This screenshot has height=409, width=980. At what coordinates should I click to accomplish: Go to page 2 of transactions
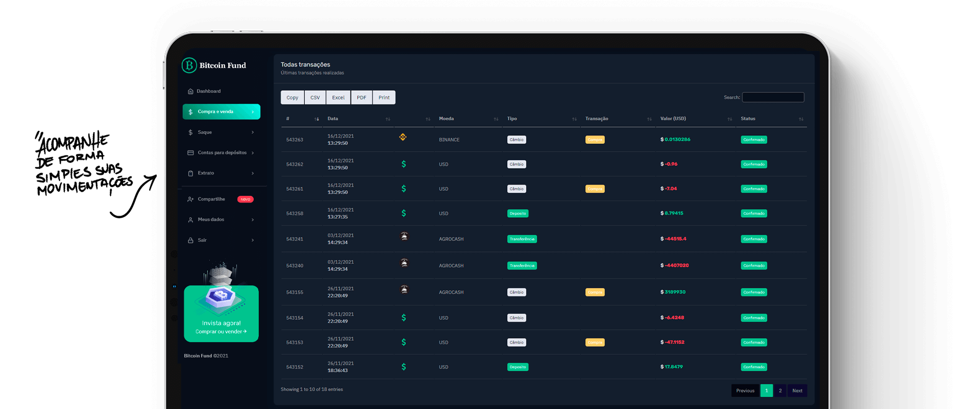[x=780, y=391]
